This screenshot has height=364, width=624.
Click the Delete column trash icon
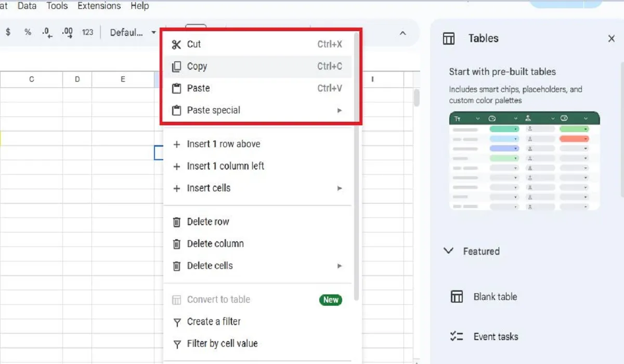coord(177,243)
